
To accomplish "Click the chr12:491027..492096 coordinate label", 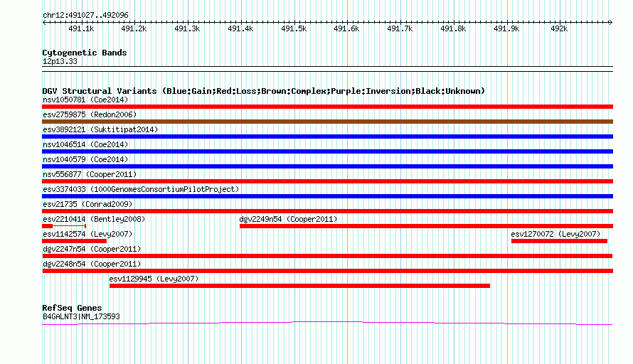I will (85, 16).
